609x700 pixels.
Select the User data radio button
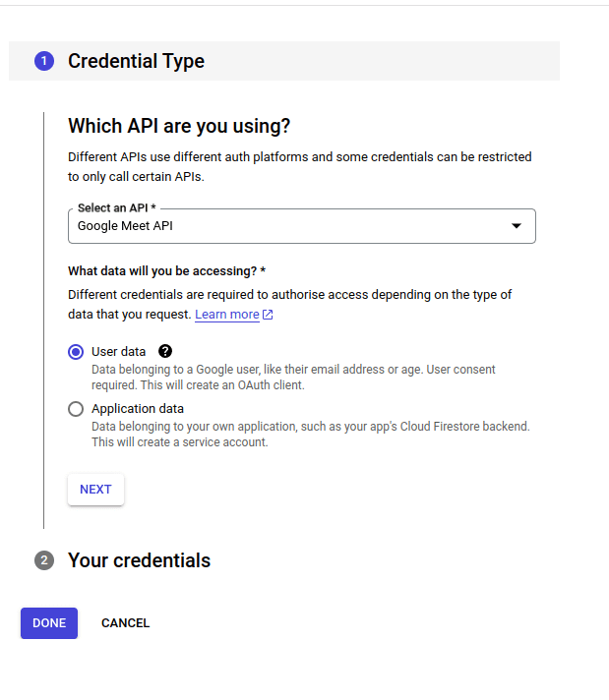76,352
